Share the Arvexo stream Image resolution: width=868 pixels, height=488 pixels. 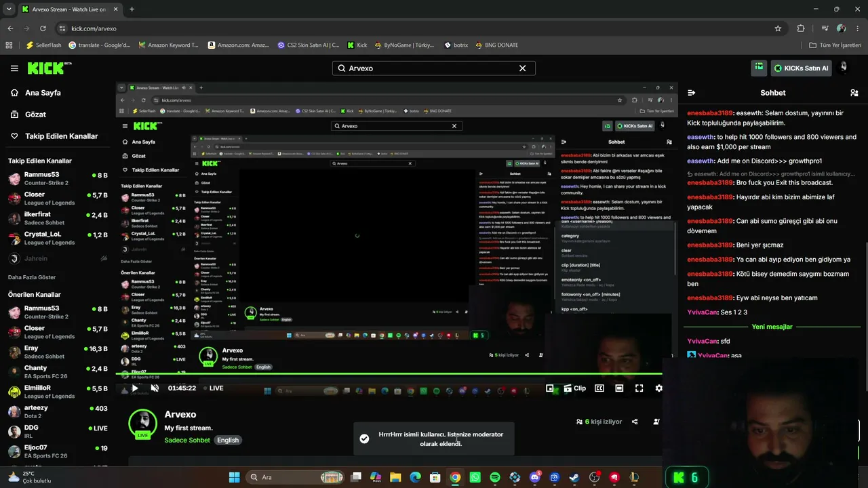pos(635,422)
